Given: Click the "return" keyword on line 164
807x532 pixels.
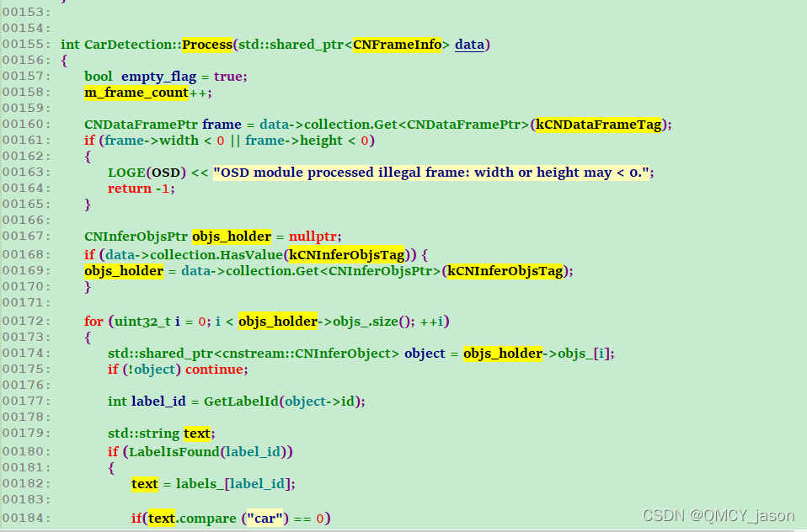Looking at the screenshot, I should [x=130, y=189].
